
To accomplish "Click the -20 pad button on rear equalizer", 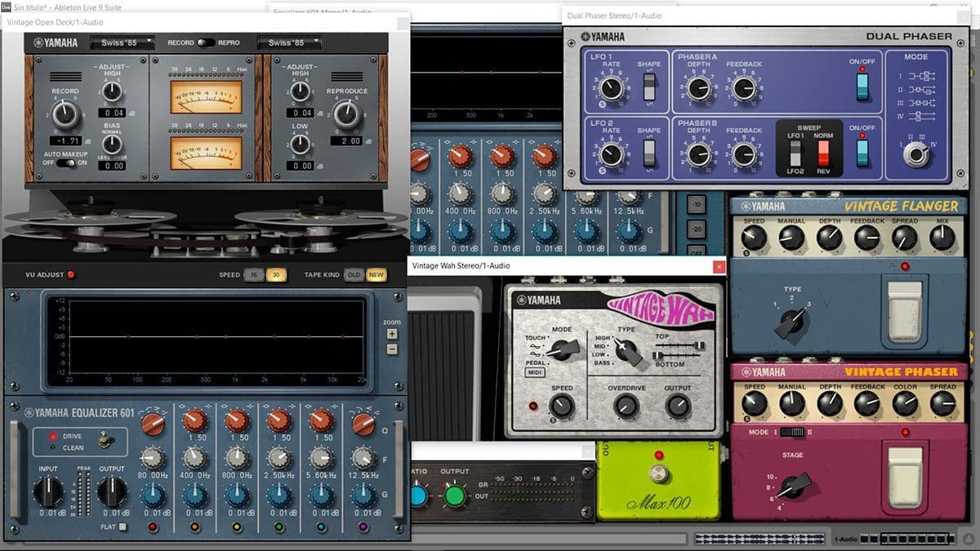I will coord(696,229).
